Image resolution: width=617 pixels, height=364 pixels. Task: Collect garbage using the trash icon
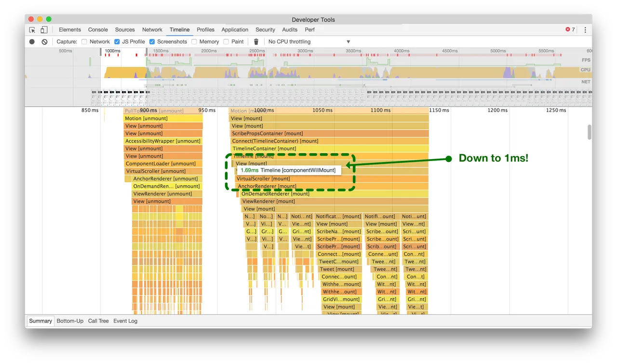click(x=256, y=41)
